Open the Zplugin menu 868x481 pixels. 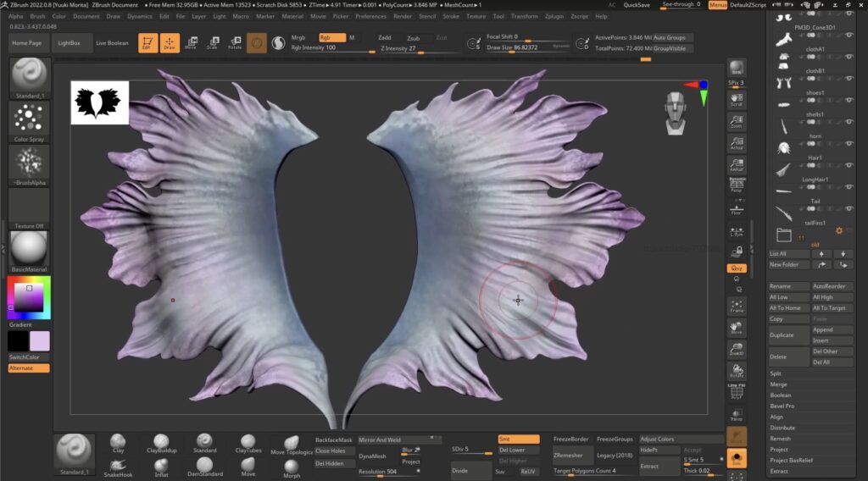point(554,16)
